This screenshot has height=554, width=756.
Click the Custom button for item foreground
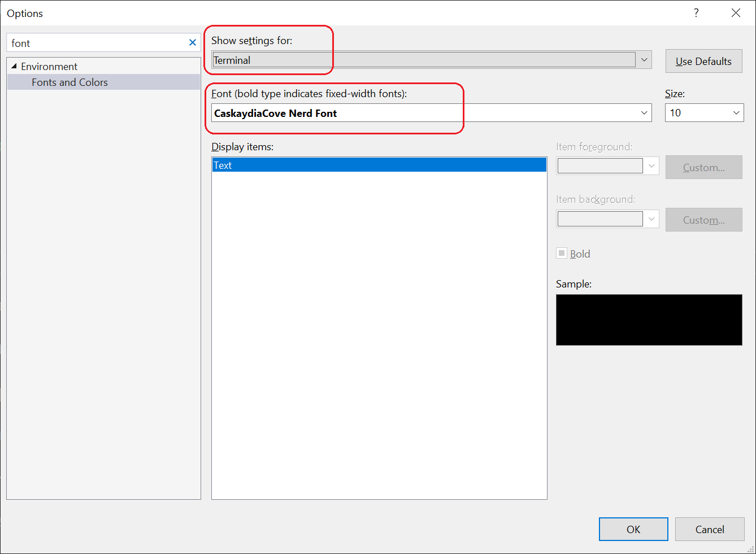(703, 167)
